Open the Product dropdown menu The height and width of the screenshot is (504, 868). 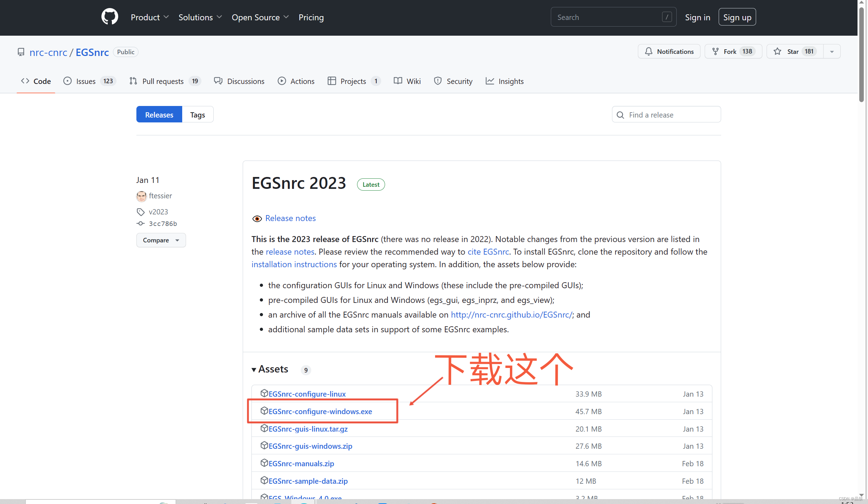(x=149, y=17)
